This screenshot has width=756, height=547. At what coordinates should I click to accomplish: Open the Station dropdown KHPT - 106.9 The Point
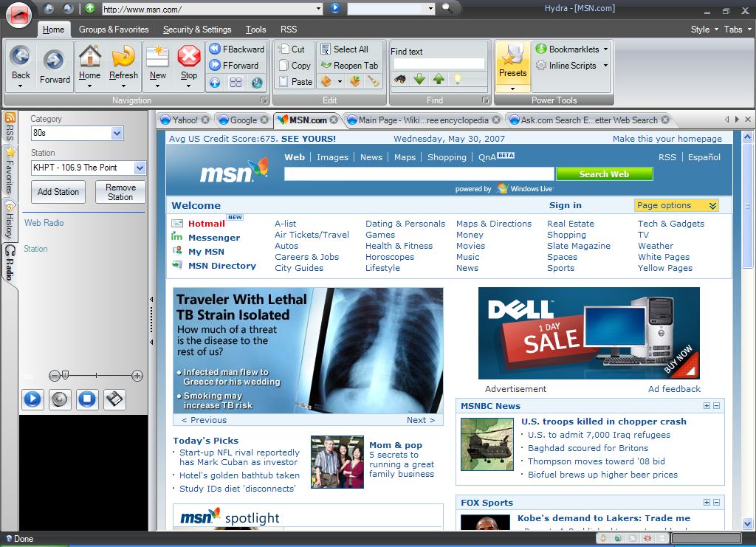[x=140, y=168]
